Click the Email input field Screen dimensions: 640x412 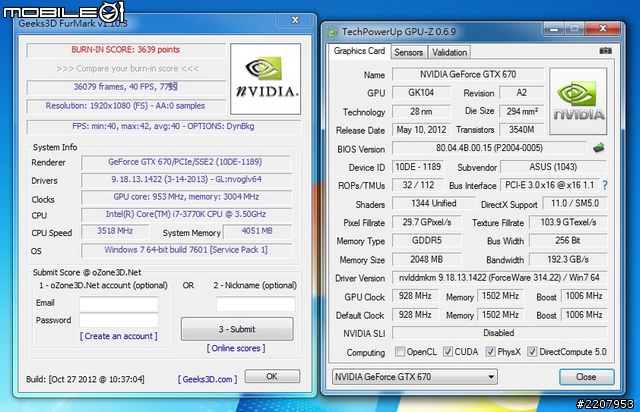[119, 304]
